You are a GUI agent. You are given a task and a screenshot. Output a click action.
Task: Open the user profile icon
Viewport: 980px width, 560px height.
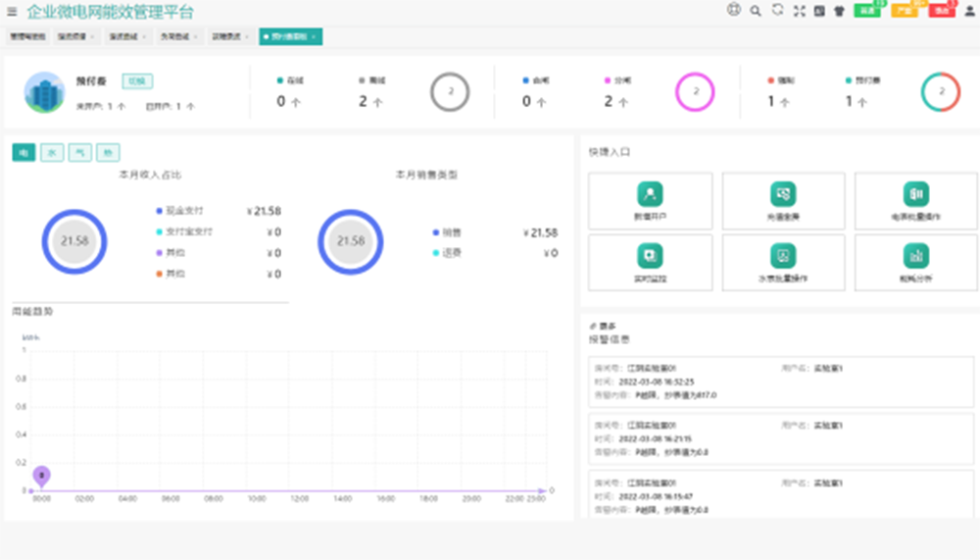click(969, 12)
